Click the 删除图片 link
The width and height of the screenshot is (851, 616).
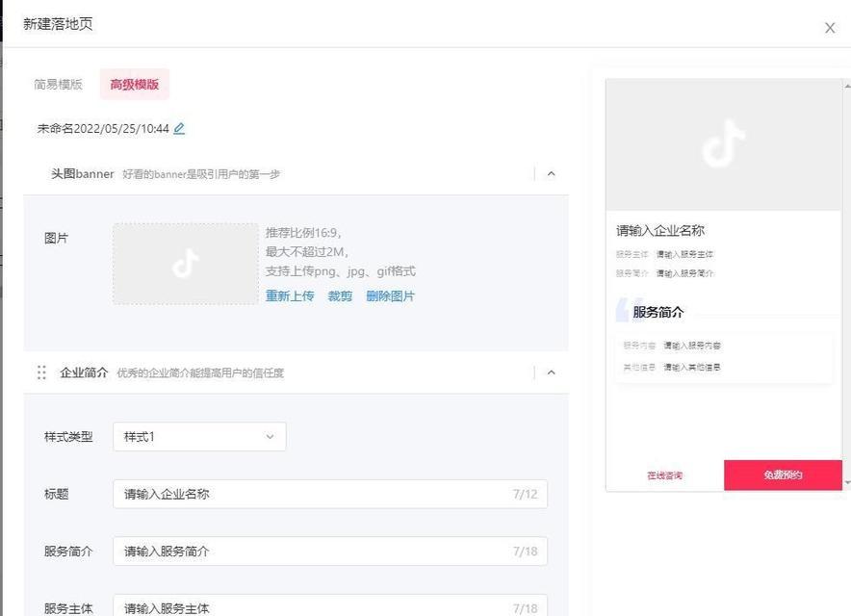coord(390,295)
